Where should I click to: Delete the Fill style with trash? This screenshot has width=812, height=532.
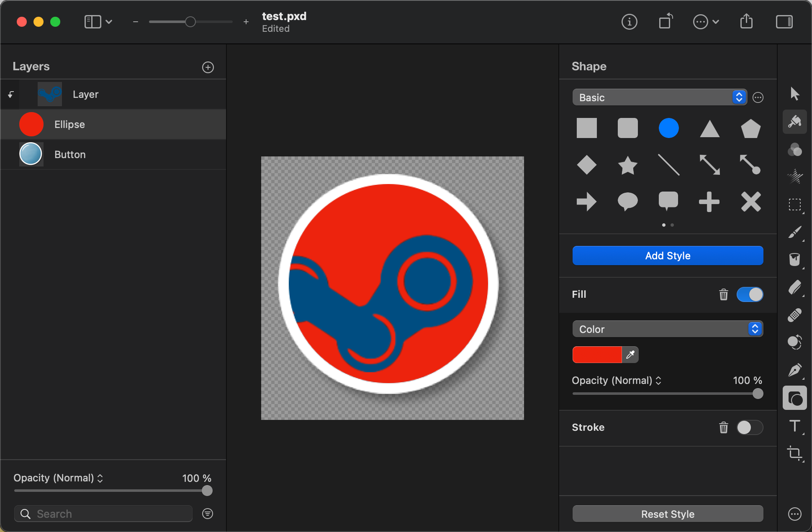tap(724, 294)
